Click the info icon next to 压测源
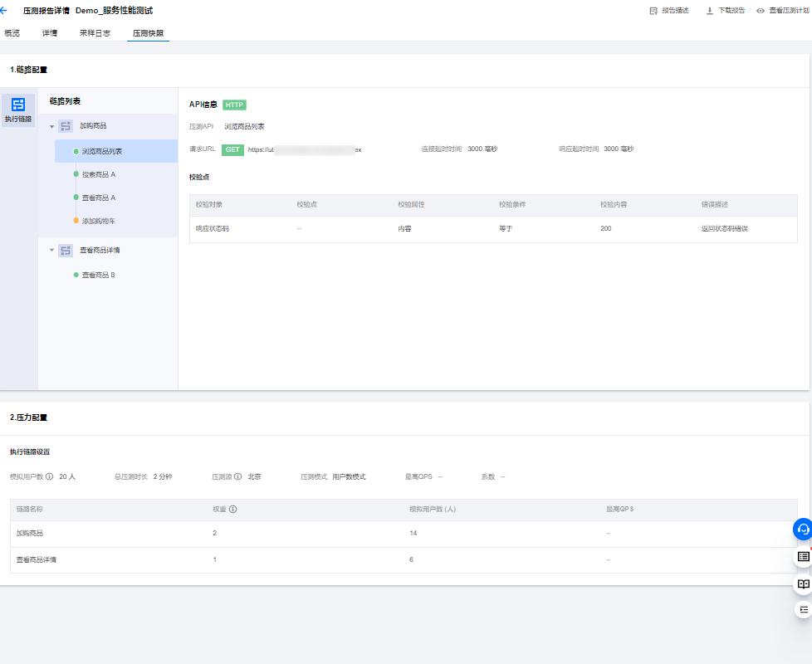This screenshot has width=812, height=664. 238,477
